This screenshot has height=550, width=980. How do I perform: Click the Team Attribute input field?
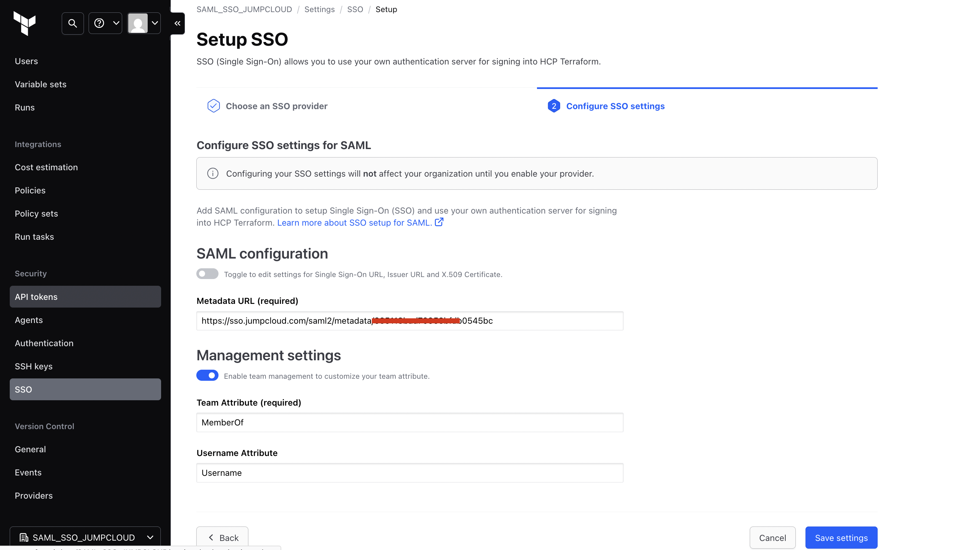(x=410, y=422)
